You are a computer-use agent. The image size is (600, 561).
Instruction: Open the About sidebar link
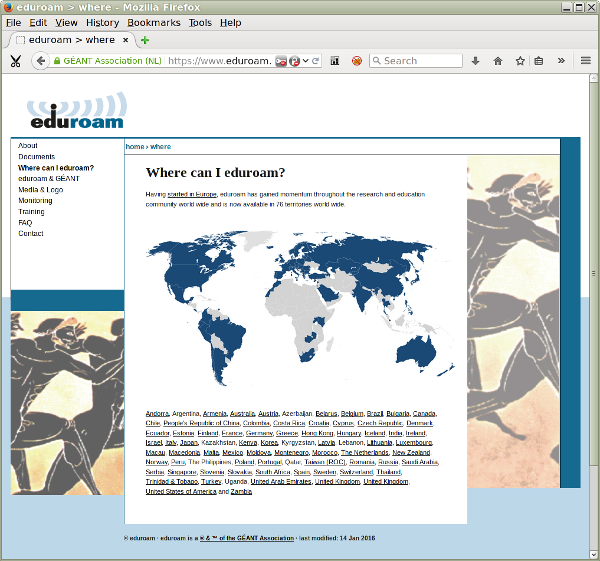click(x=28, y=145)
